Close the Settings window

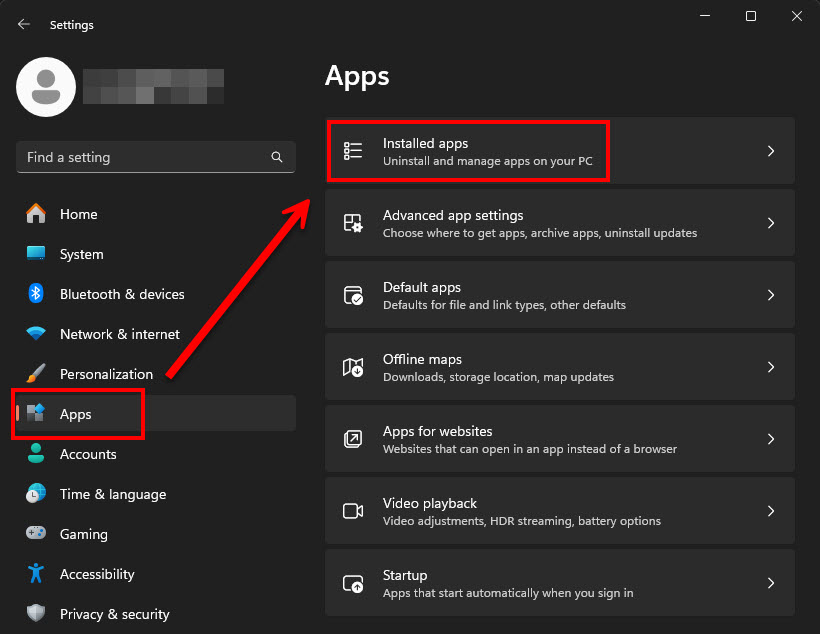click(x=796, y=16)
